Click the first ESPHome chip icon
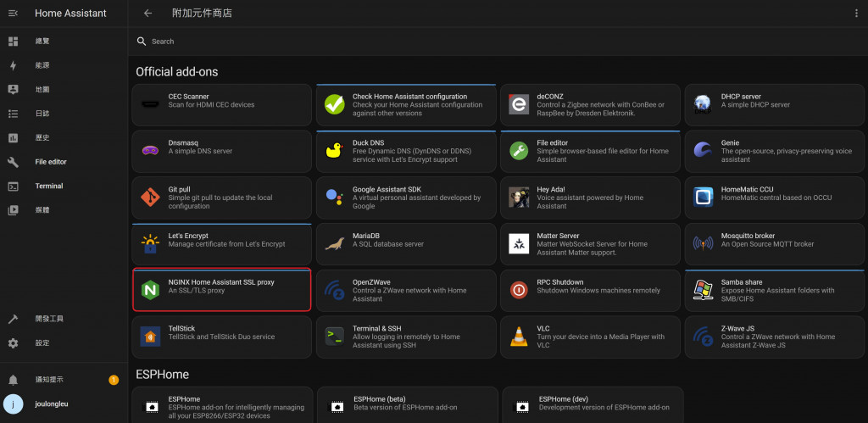The height and width of the screenshot is (423, 868). (151, 408)
